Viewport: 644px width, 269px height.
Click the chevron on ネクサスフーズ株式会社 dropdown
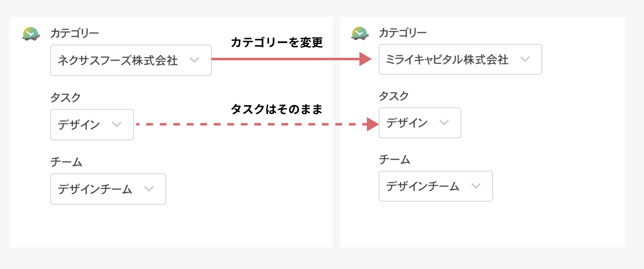pyautogui.click(x=195, y=60)
